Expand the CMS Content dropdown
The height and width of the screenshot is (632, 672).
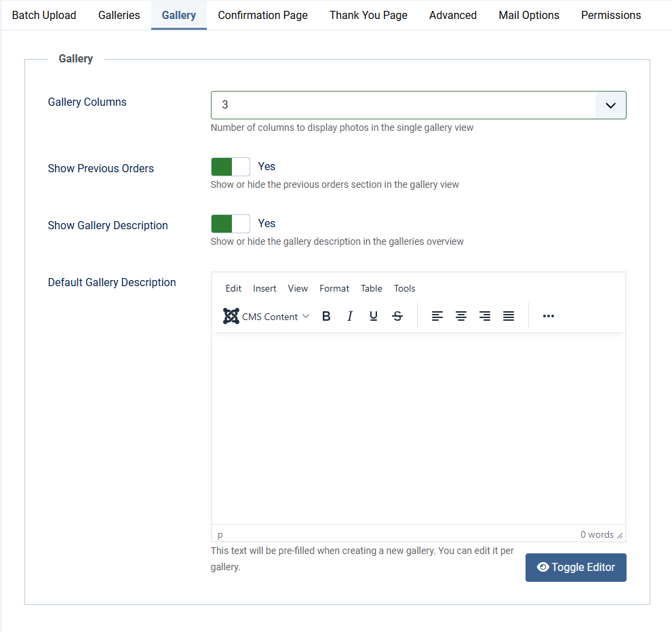266,316
